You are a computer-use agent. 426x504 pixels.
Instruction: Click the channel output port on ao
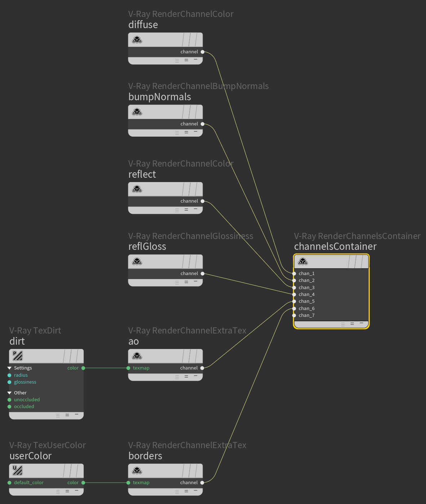202,368
